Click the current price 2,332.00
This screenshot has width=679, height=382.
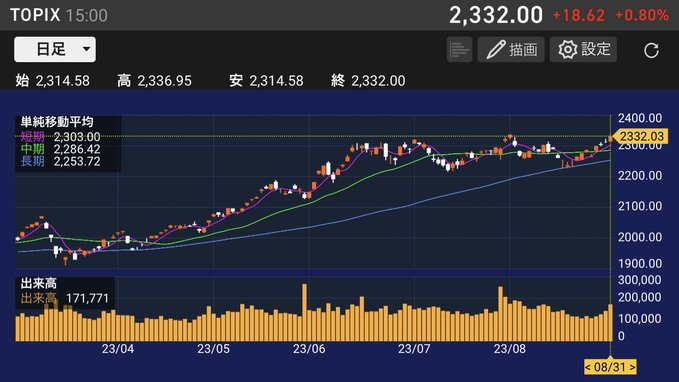[x=496, y=15]
